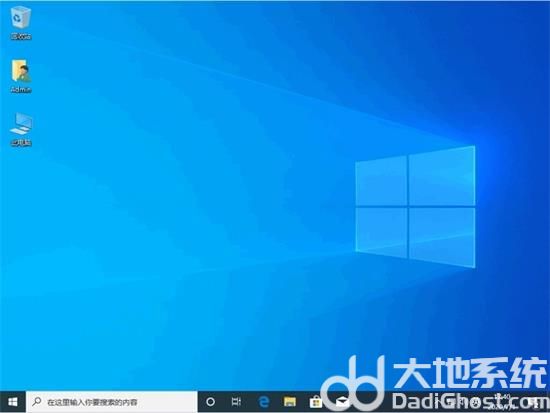Screen dimensions: 550x413
Task: Click the DadiGhost.com watermark text
Action: tap(471, 401)
